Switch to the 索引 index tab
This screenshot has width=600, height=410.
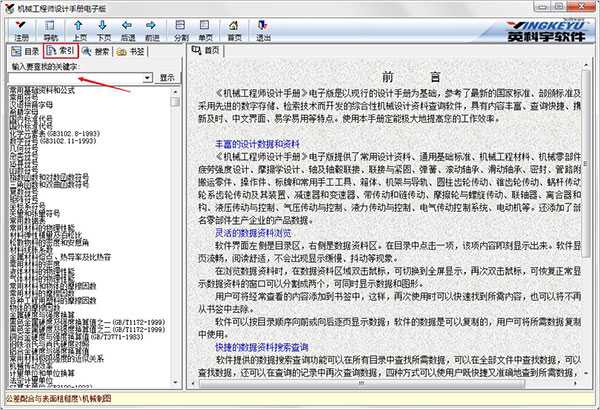[x=61, y=50]
